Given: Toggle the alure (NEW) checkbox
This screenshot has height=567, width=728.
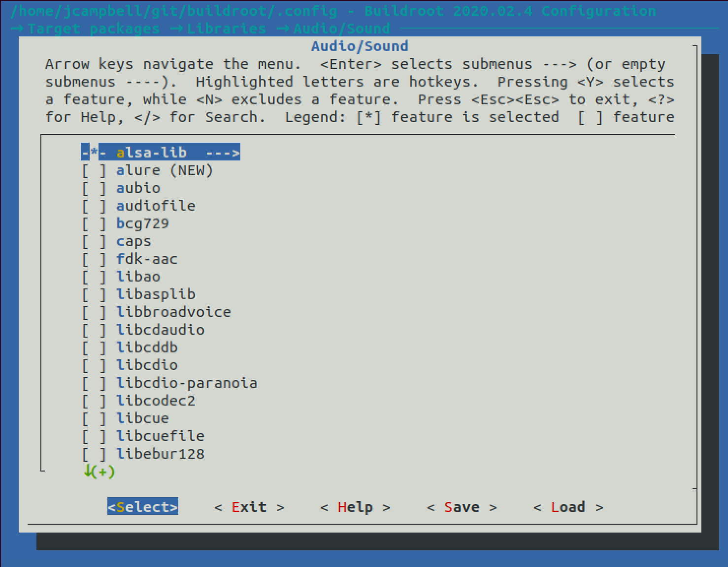Looking at the screenshot, I should click(94, 171).
